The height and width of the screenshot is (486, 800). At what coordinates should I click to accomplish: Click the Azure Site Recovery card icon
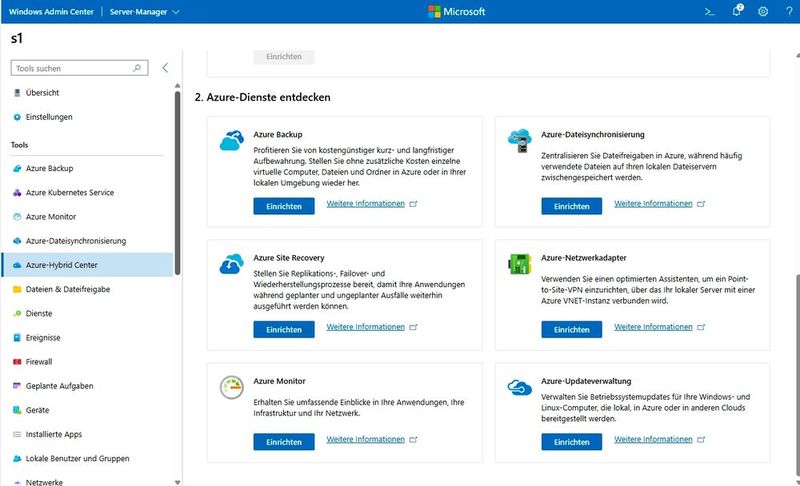[x=231, y=264]
